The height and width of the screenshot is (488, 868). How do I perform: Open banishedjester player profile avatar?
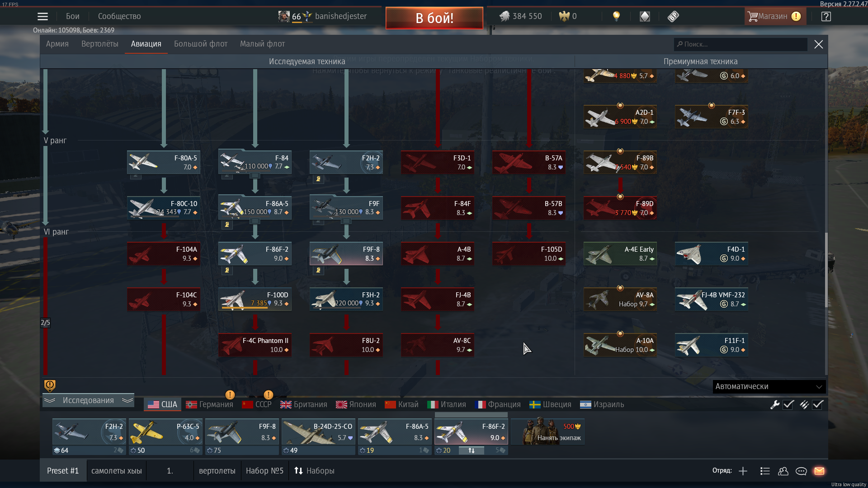click(x=284, y=17)
